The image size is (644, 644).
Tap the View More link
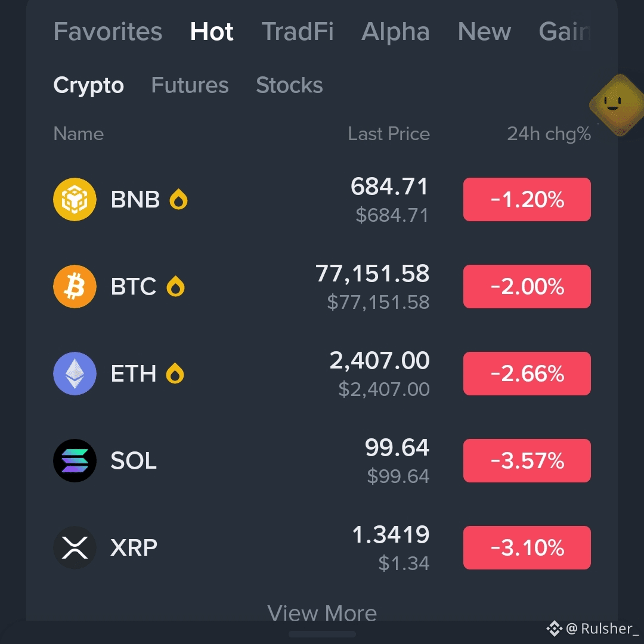(322, 613)
